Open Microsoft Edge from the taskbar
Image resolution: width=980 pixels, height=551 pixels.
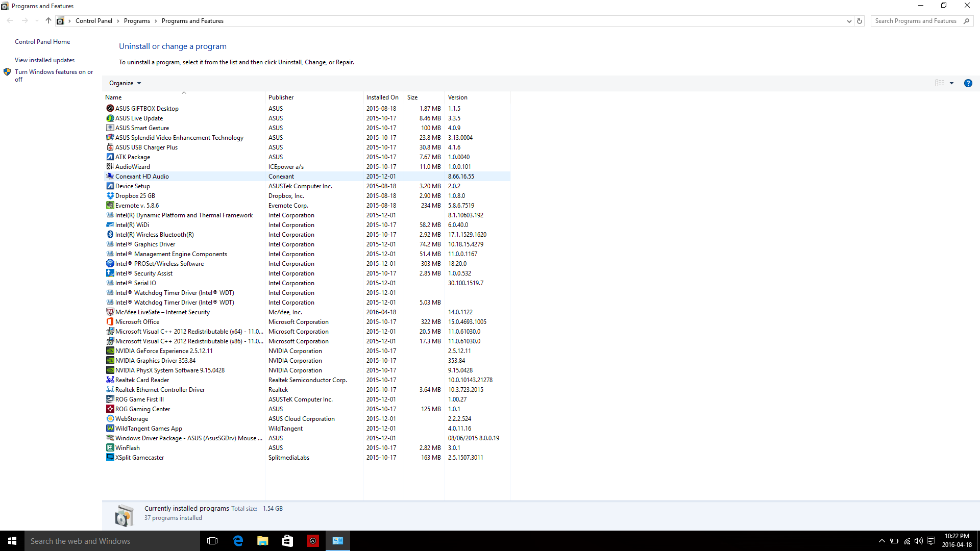pos(238,541)
